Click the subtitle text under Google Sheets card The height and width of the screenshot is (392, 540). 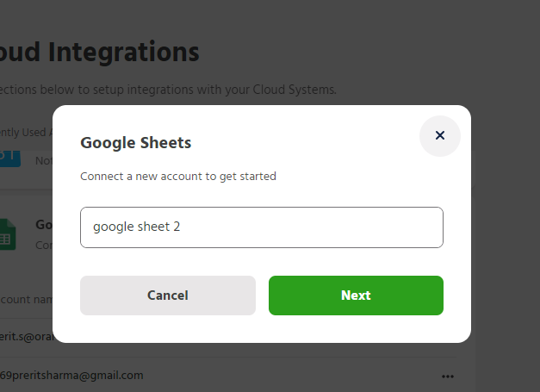(x=44, y=245)
